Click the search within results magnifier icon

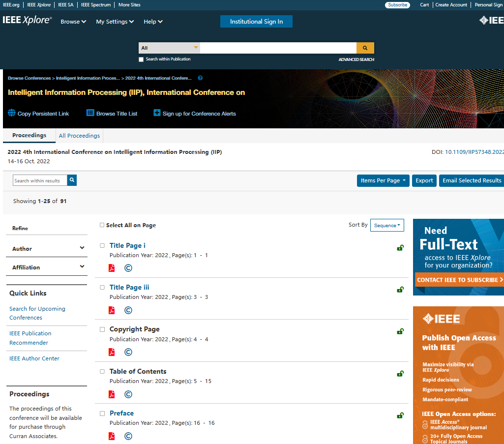(x=72, y=180)
